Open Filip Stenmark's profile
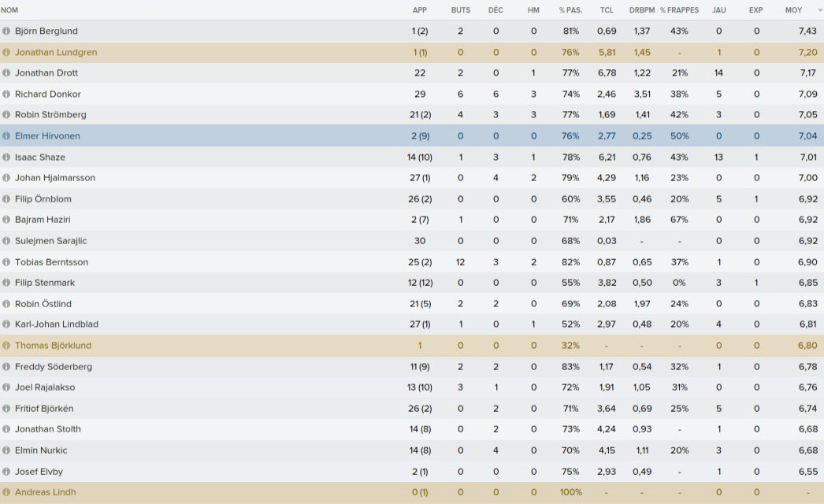Viewport: 824px width, 504px height. point(45,283)
